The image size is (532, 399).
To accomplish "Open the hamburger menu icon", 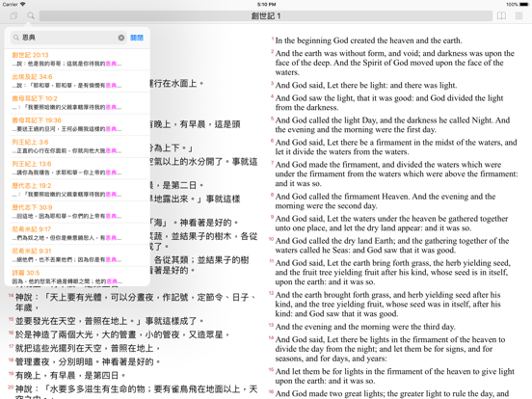I will point(519,16).
